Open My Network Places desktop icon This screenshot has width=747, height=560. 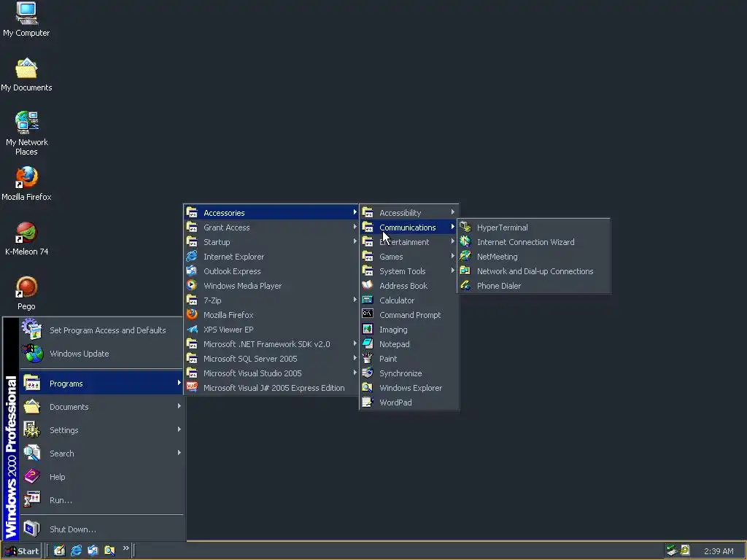(26, 133)
